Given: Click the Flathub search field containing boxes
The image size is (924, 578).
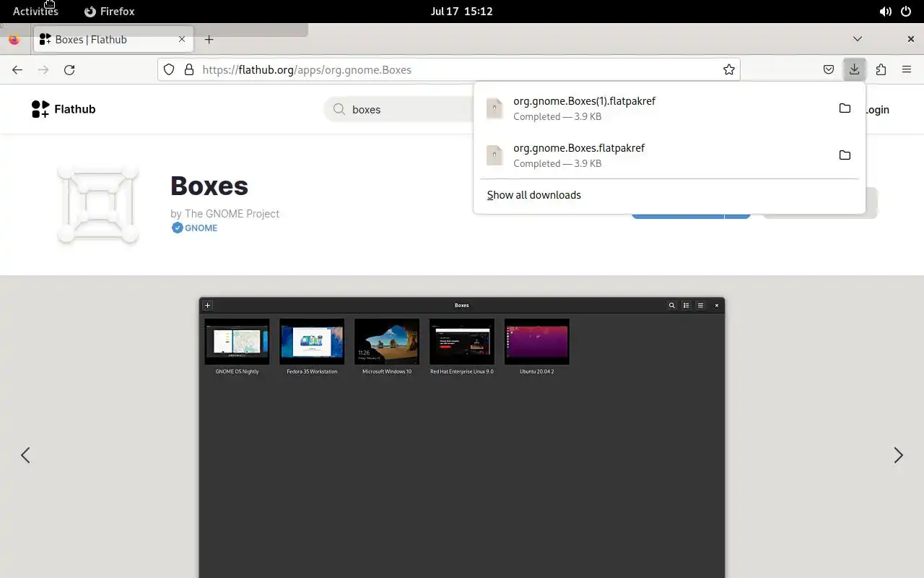Looking at the screenshot, I should [x=399, y=109].
